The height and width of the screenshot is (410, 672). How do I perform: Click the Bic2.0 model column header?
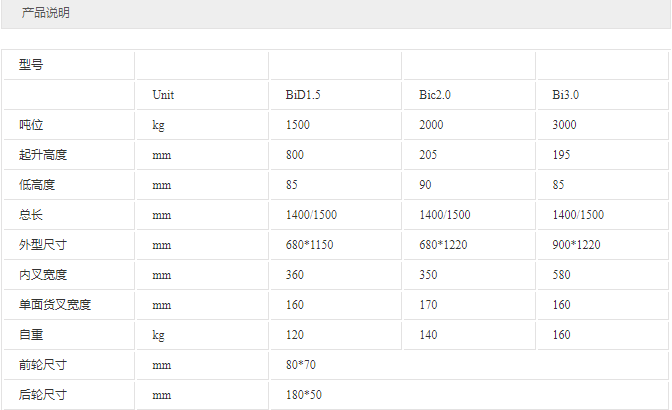(435, 95)
